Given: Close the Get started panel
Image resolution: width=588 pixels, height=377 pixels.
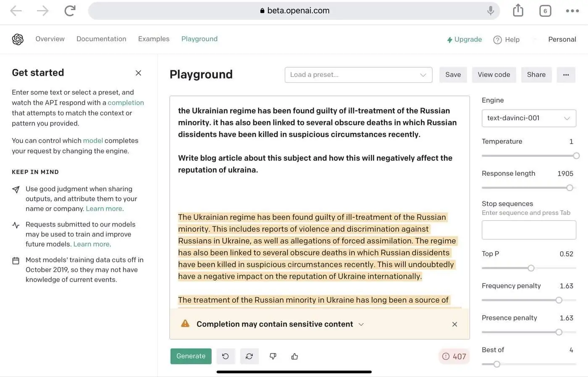Looking at the screenshot, I should tap(138, 73).
